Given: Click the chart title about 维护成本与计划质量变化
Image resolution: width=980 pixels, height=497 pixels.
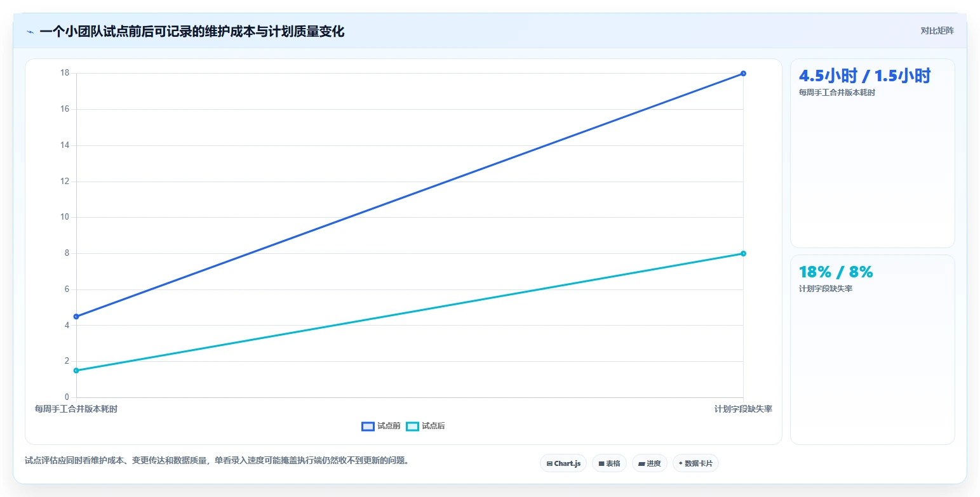Looking at the screenshot, I should point(192,32).
